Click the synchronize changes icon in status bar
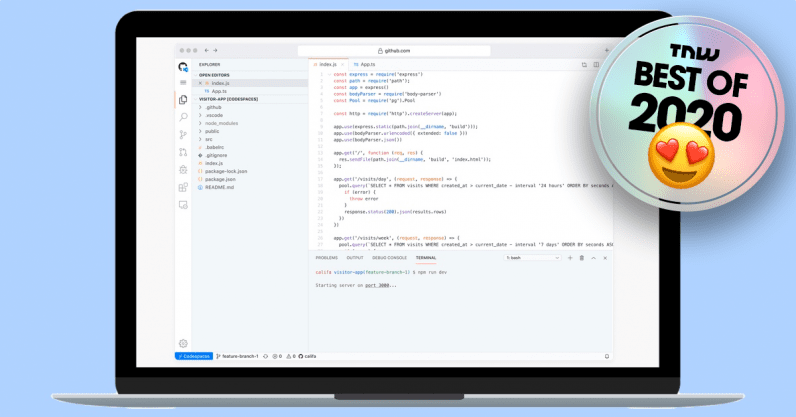796x417 pixels. pyautogui.click(x=265, y=356)
